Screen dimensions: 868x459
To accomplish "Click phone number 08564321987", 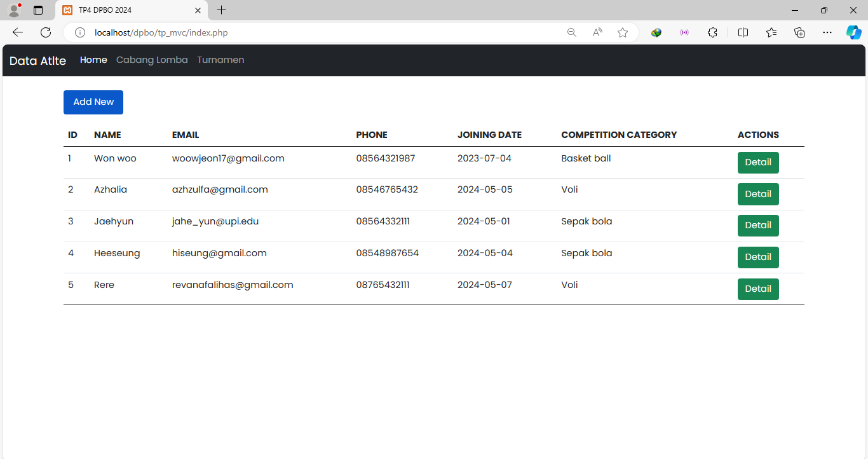I will point(386,158).
